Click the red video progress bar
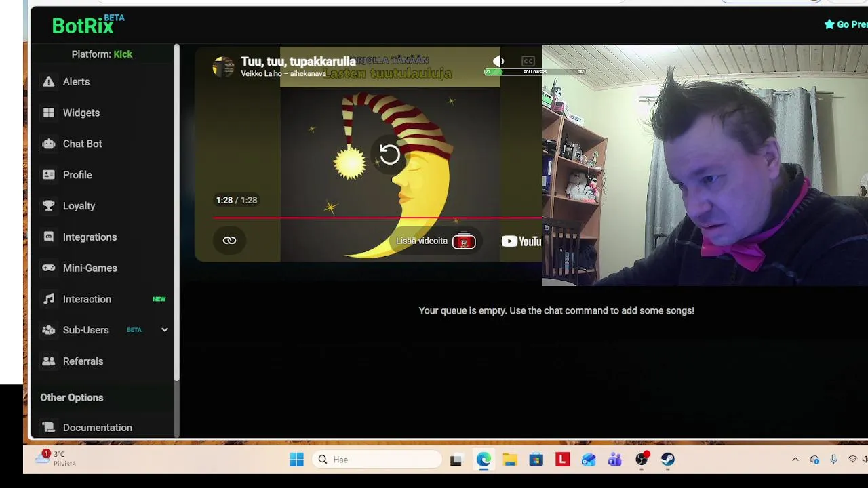This screenshot has height=488, width=868. pos(378,218)
